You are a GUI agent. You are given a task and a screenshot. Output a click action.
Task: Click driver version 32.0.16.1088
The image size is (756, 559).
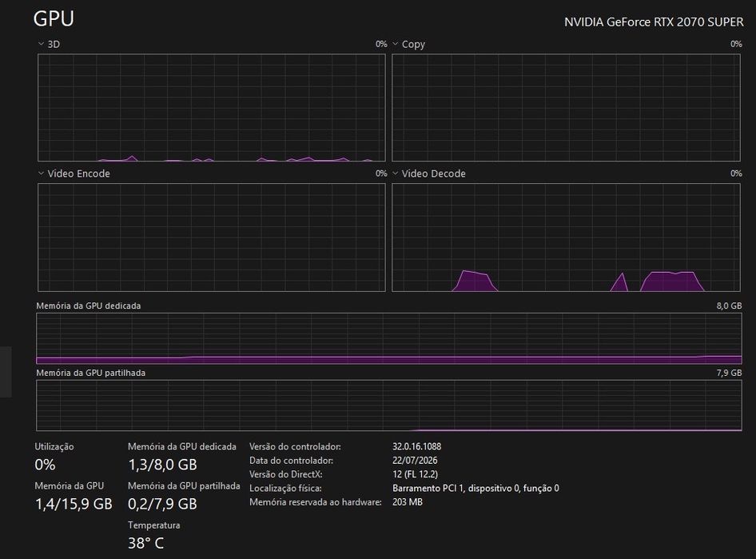pos(417,446)
